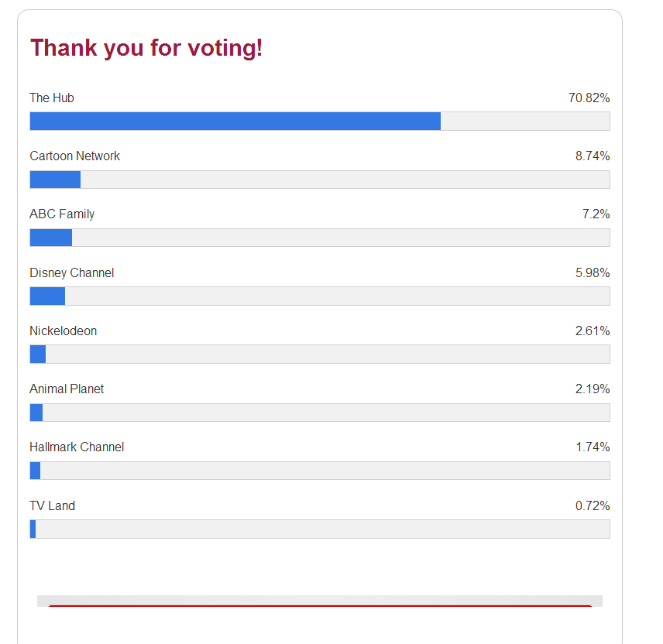This screenshot has height=644, width=663.
Task: Click the Hallmark Channel label
Action: click(77, 447)
